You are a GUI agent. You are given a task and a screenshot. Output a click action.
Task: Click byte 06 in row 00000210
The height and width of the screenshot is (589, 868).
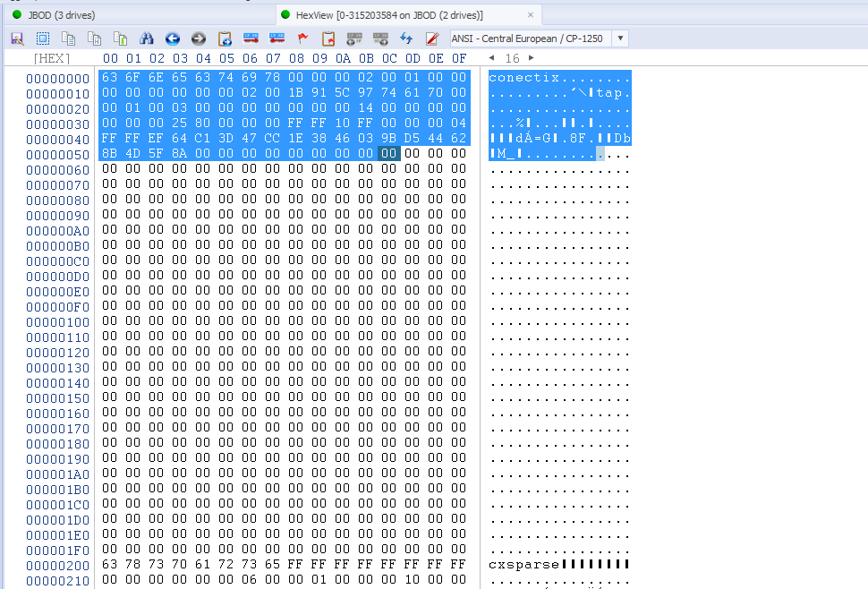pyautogui.click(x=250, y=579)
